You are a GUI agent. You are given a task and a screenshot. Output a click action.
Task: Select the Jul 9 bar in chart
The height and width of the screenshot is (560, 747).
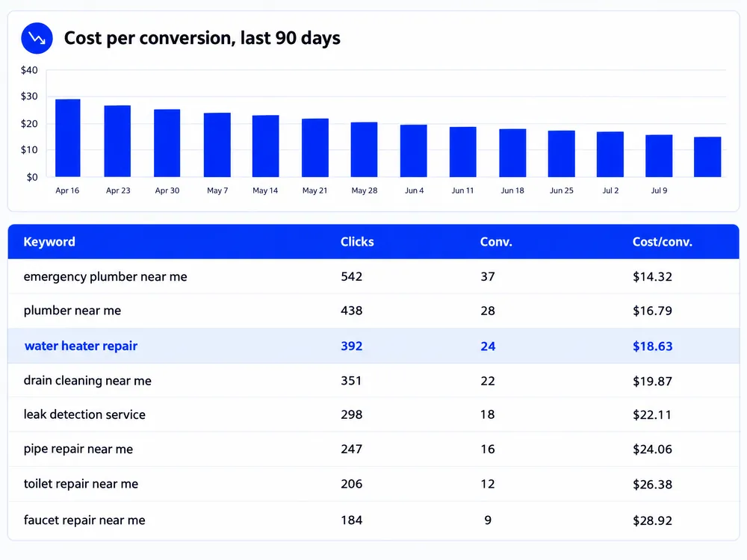coord(659,156)
